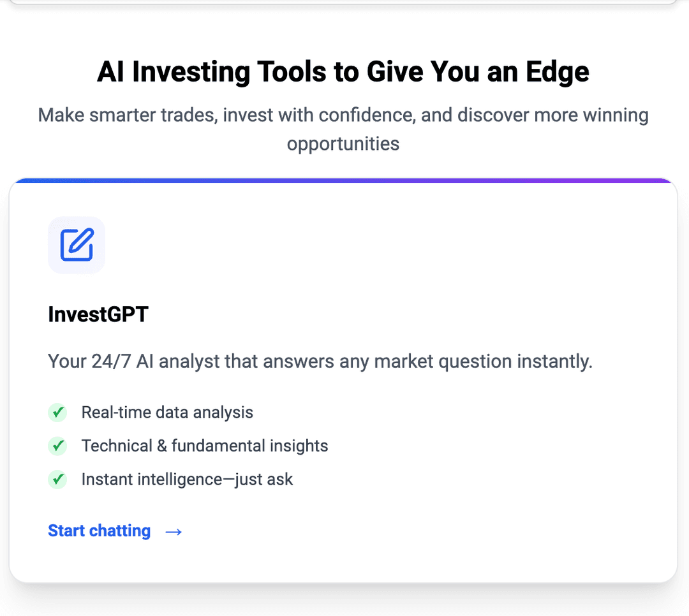Open the Start chatting link
Screen dimensions: 689x616
click(x=100, y=531)
